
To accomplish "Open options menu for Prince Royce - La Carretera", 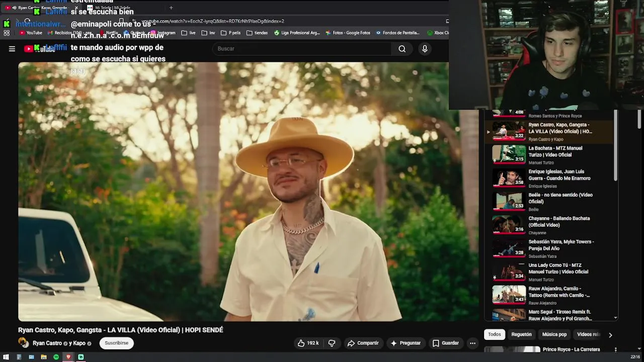I will coord(615,349).
